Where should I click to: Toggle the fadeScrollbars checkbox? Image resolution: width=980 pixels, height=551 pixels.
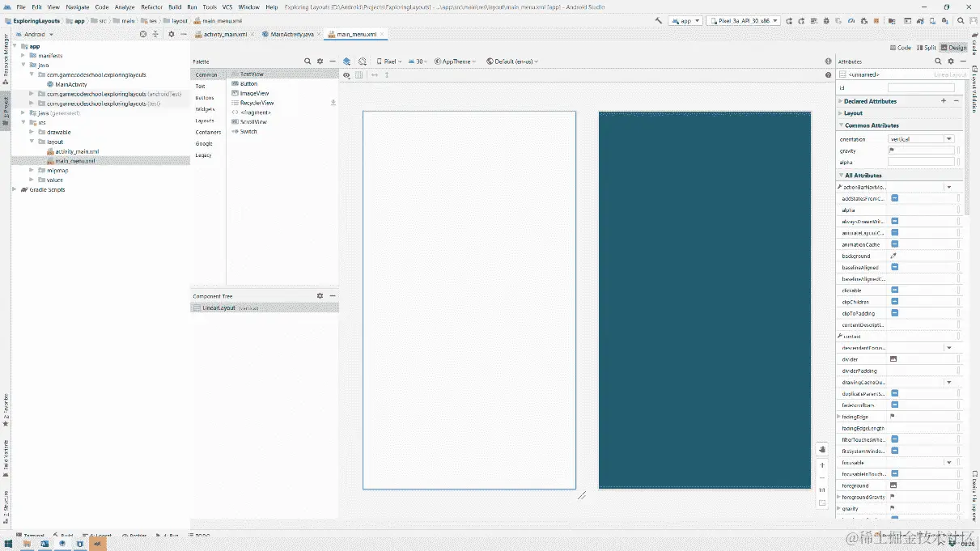pyautogui.click(x=894, y=405)
